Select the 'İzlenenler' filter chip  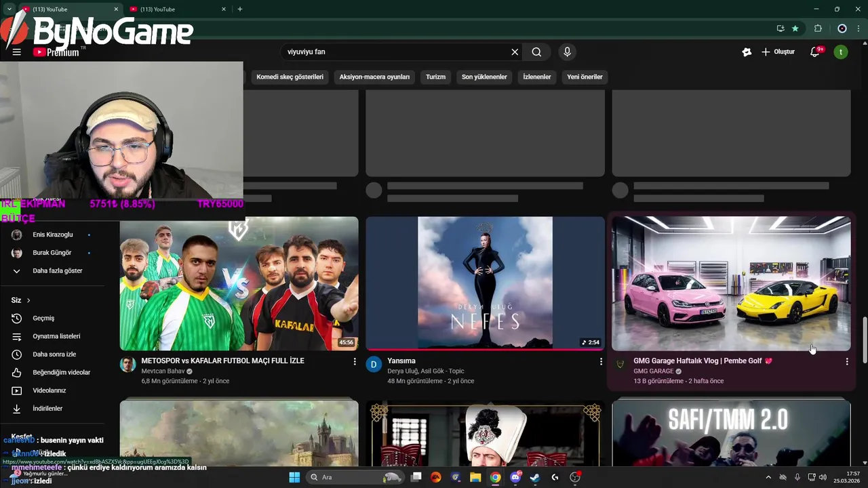[537, 77]
